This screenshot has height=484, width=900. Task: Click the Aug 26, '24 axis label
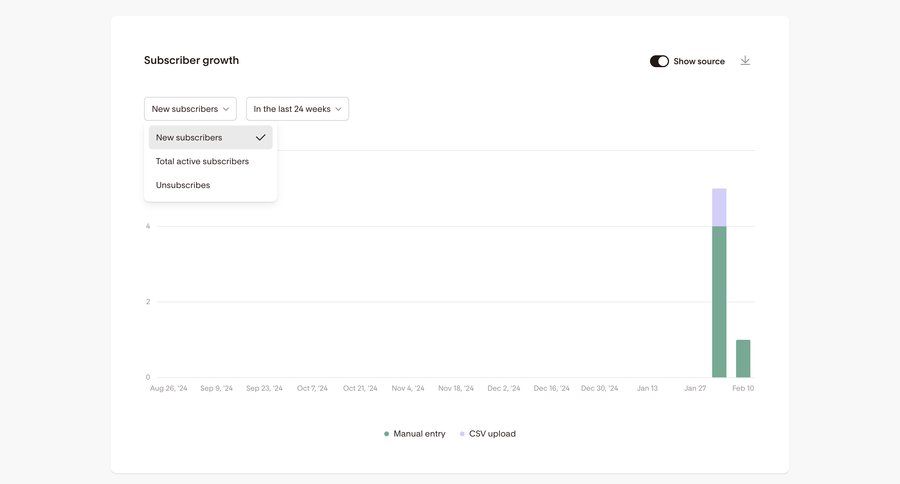click(168, 388)
